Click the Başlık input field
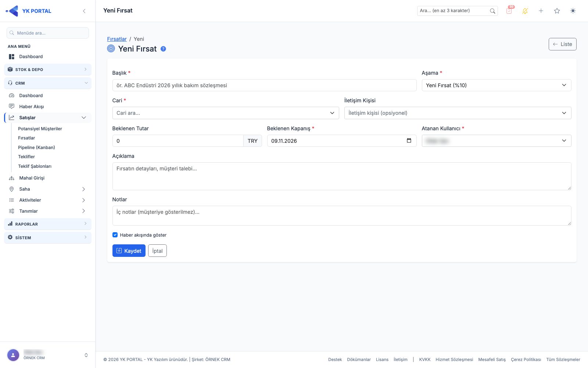This screenshot has width=588, height=368. pyautogui.click(x=264, y=85)
